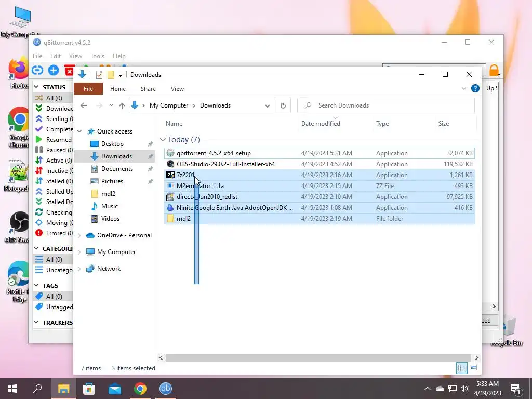Open taskbar Search magnifier
The image size is (532, 399).
(x=37, y=389)
